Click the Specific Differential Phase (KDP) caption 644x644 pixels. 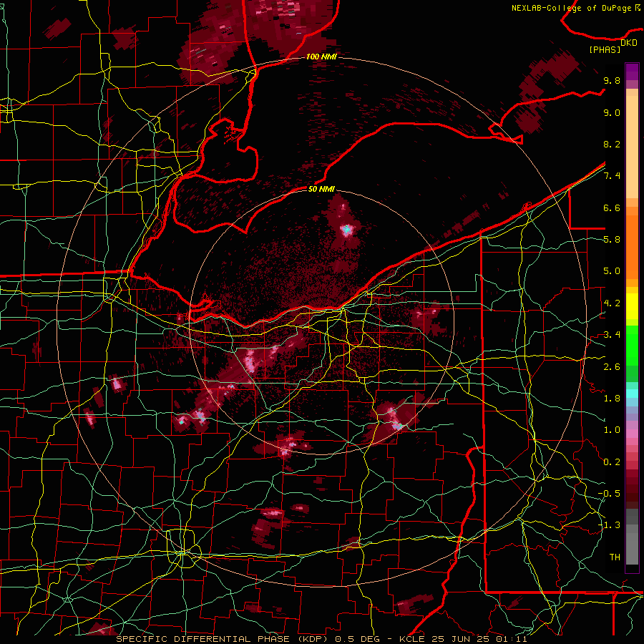321,639
